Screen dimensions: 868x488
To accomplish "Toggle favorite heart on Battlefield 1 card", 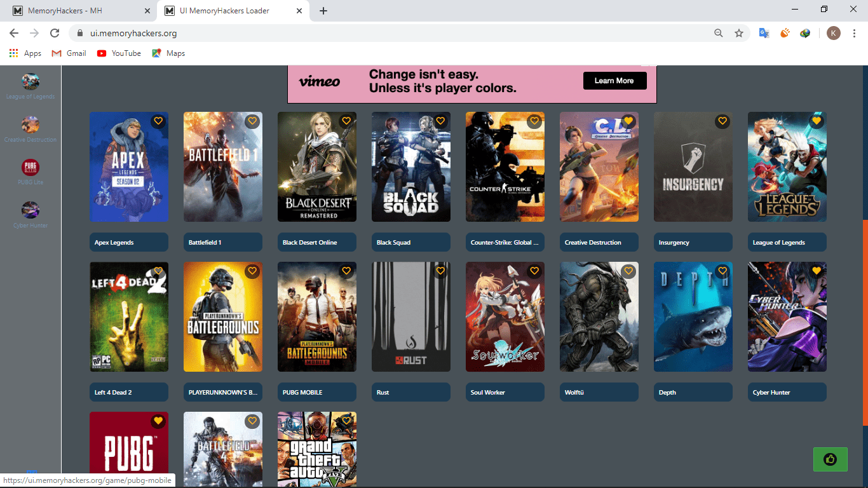I will pyautogui.click(x=252, y=121).
